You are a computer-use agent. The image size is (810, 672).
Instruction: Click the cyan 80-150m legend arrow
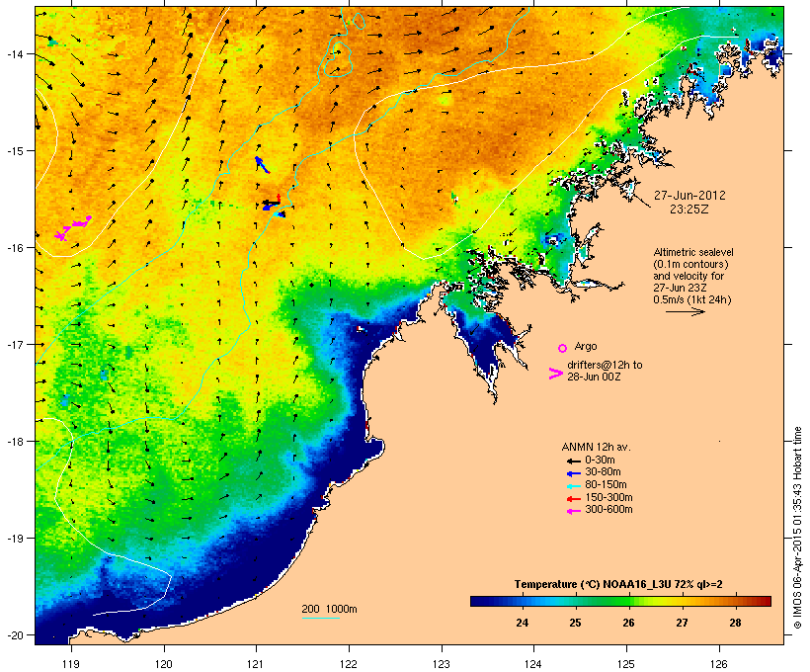click(x=574, y=486)
